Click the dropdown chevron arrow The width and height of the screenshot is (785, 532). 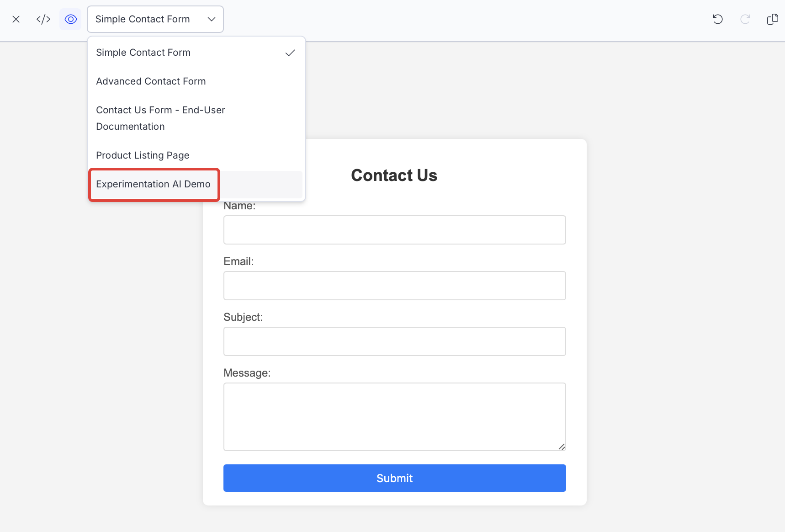pos(212,19)
